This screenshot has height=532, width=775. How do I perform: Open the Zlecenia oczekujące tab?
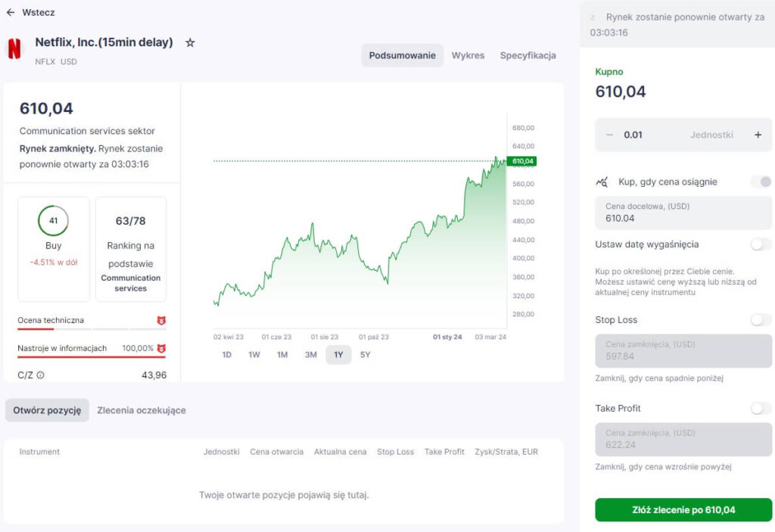coord(142,410)
